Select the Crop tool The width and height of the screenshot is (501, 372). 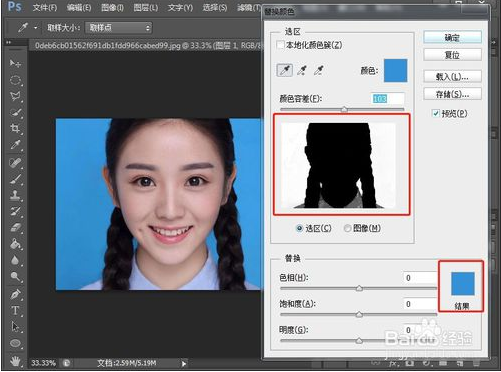pyautogui.click(x=15, y=129)
